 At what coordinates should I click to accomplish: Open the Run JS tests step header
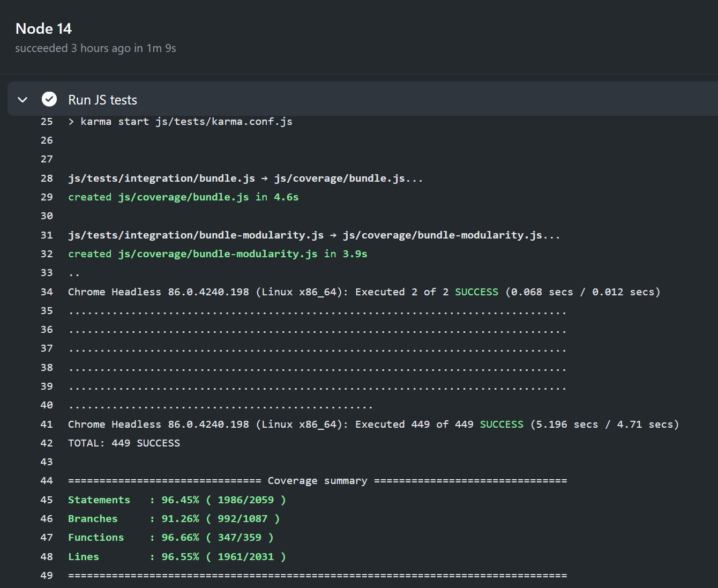(x=363, y=99)
